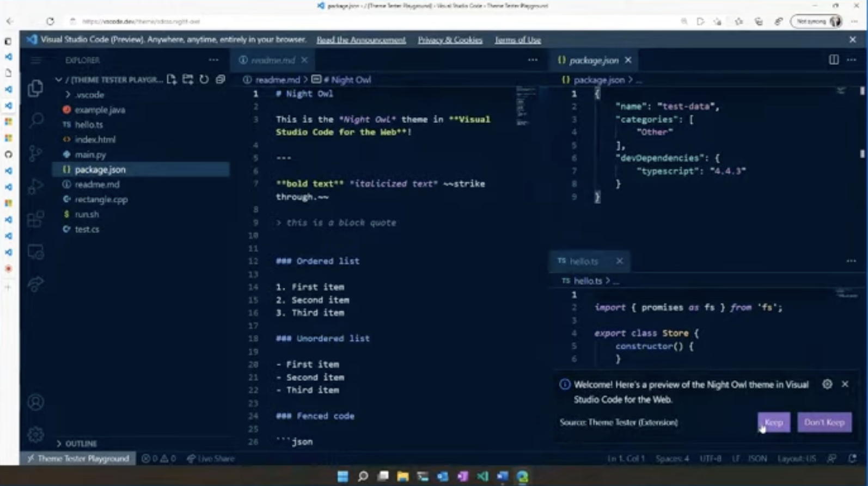Screen dimensions: 868x486
Task: Click hello.ts breadcrumb path
Action: (x=588, y=281)
